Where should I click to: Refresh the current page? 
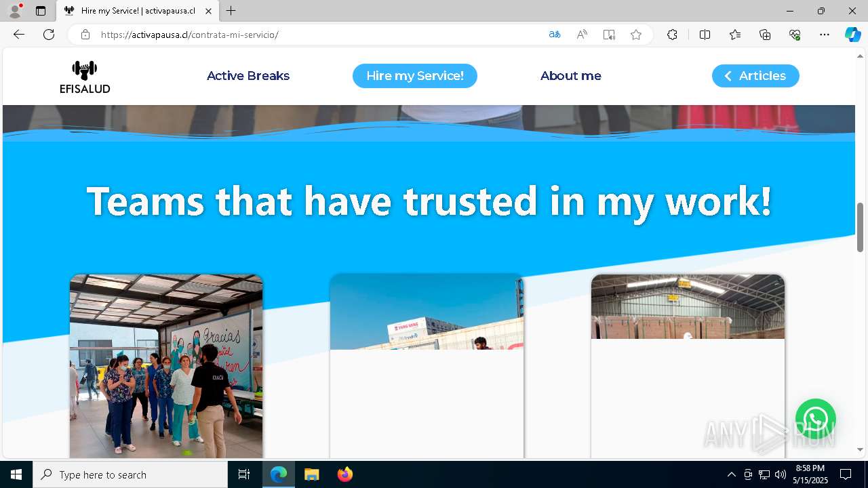(x=49, y=35)
